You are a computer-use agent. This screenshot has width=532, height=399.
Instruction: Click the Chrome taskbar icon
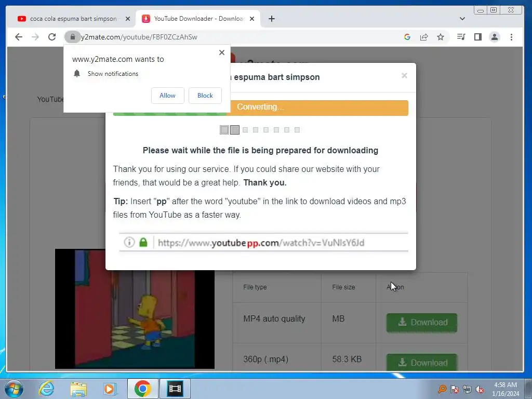(142, 389)
